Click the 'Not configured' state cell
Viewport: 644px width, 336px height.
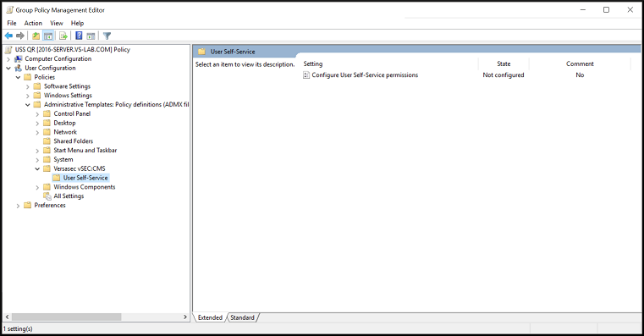point(504,75)
